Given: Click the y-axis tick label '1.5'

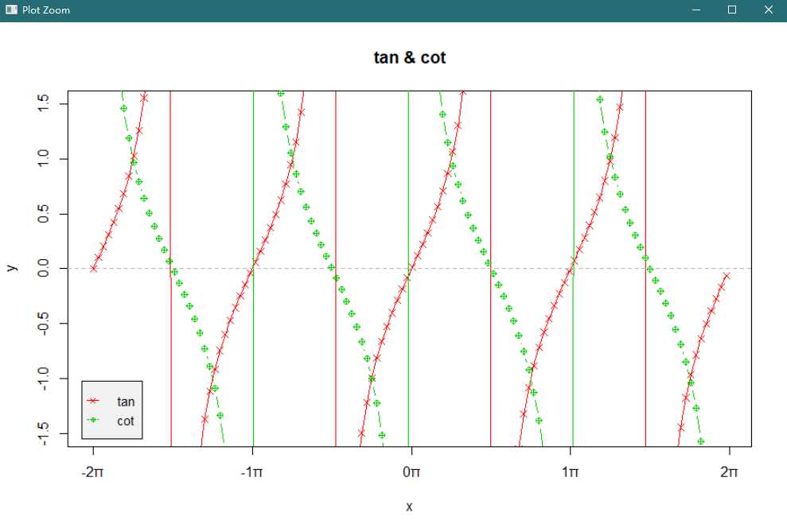Looking at the screenshot, I should click(x=44, y=104).
